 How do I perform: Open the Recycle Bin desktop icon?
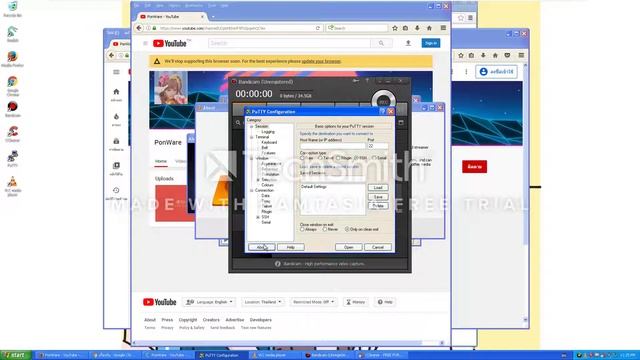click(13, 9)
